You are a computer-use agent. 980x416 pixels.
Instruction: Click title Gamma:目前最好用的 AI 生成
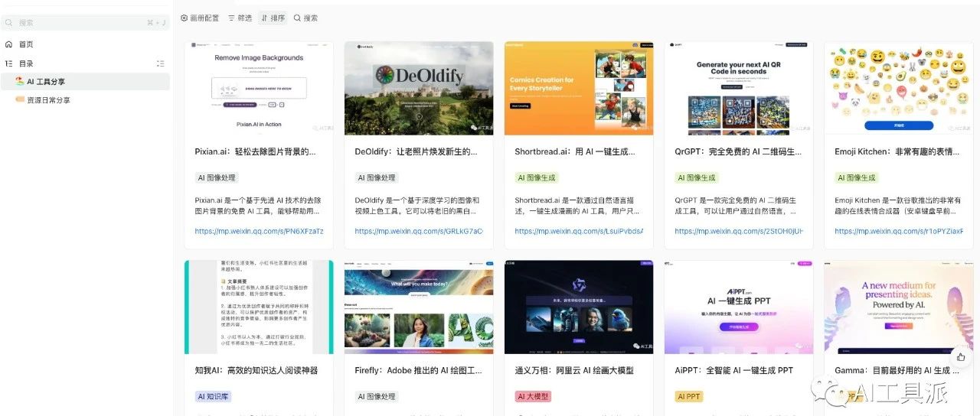tap(897, 370)
